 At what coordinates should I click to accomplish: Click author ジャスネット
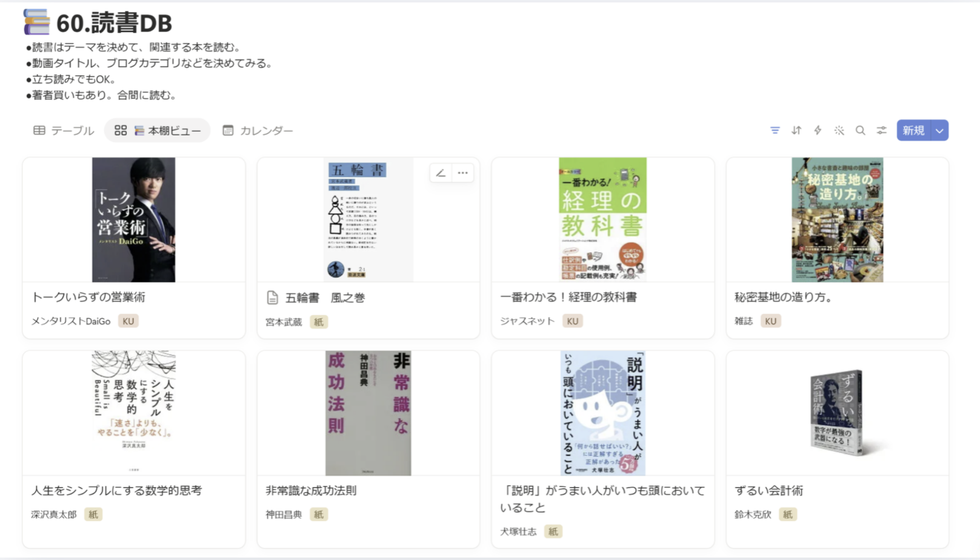pos(527,321)
